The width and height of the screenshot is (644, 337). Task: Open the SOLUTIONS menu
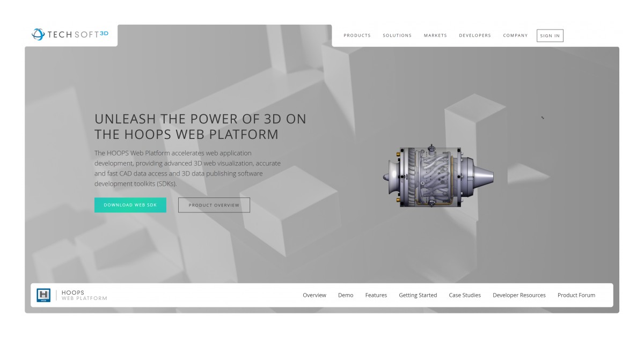click(x=397, y=35)
